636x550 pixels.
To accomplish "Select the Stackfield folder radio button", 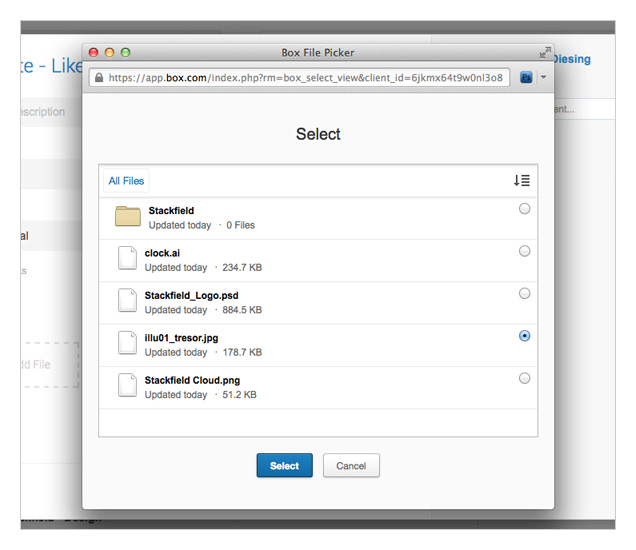I will click(524, 209).
